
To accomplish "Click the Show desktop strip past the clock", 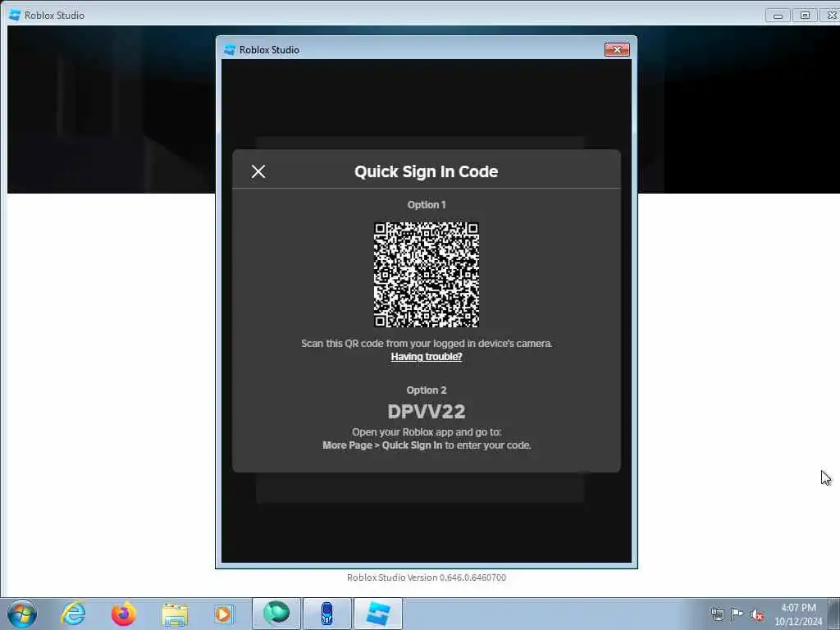I will pos(834,614).
